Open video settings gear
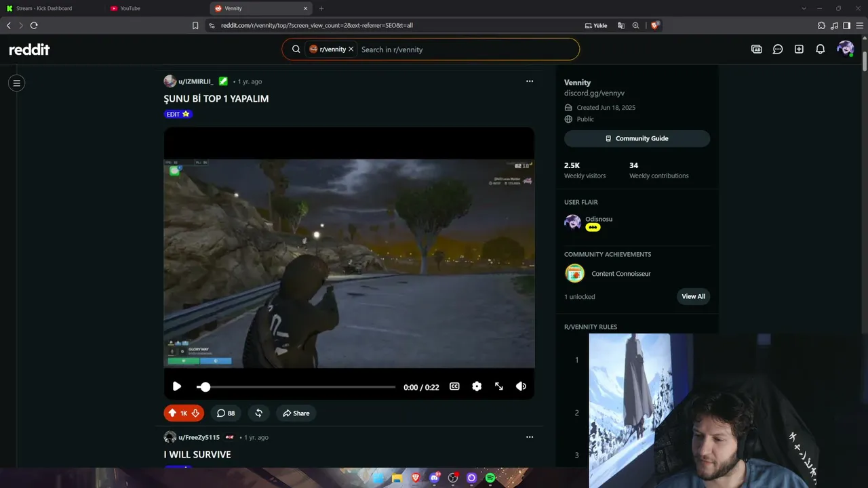Screen dimensions: 868x488 [477, 386]
